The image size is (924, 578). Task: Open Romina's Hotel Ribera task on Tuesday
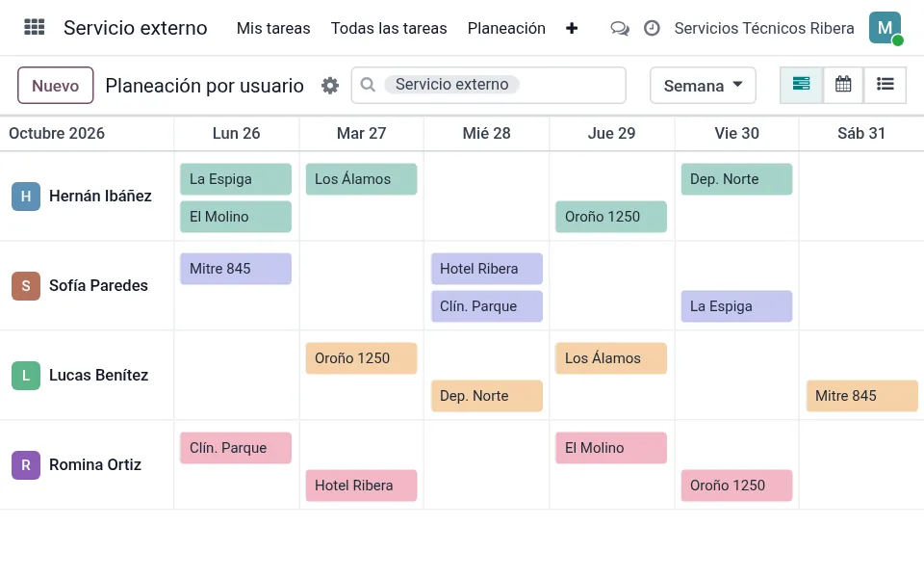(361, 486)
